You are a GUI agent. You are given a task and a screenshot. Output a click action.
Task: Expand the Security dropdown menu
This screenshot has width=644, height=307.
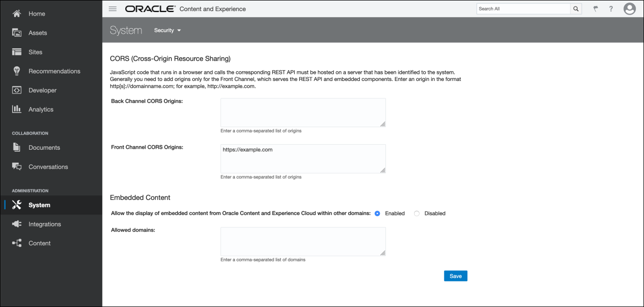tap(168, 31)
